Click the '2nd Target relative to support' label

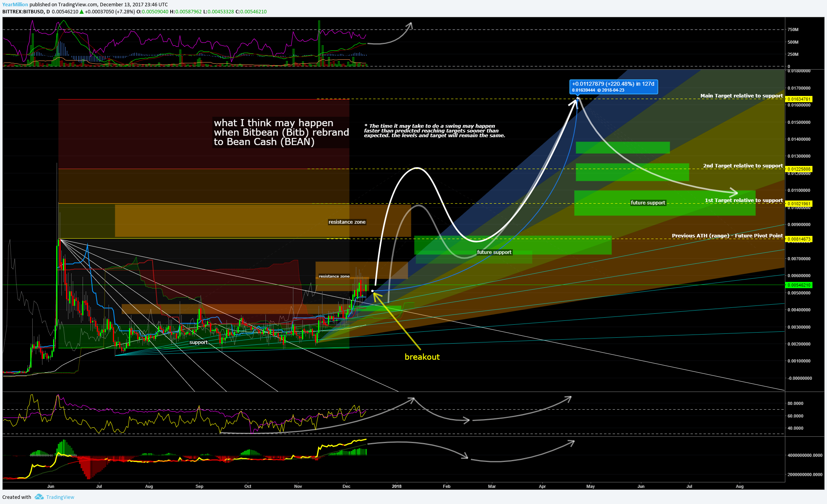[743, 166]
